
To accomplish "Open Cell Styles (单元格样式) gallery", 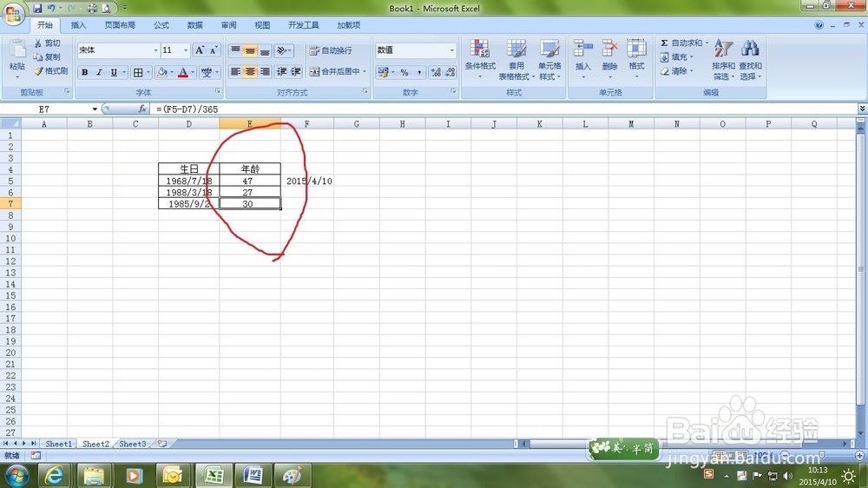I will point(549,59).
